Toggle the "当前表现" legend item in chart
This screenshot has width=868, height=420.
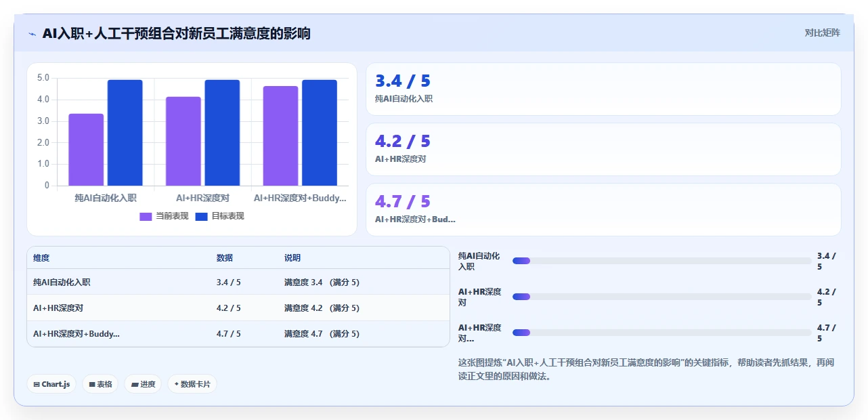164,216
